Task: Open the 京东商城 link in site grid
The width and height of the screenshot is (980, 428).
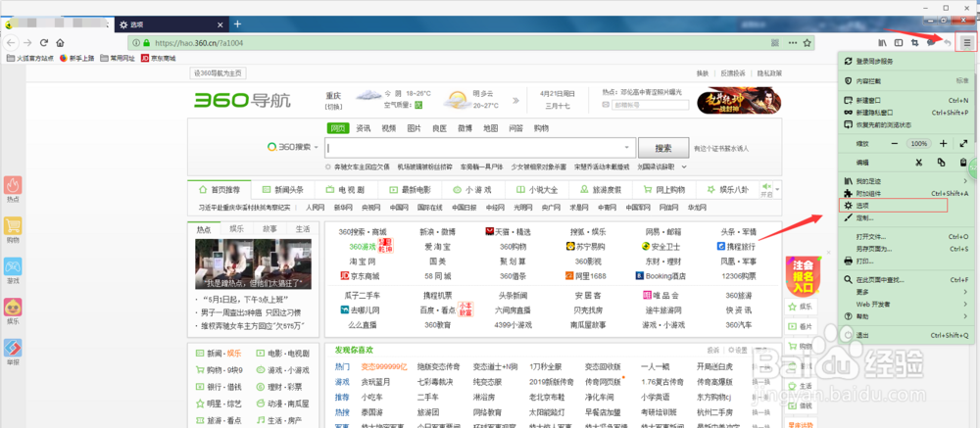Action: click(x=360, y=275)
